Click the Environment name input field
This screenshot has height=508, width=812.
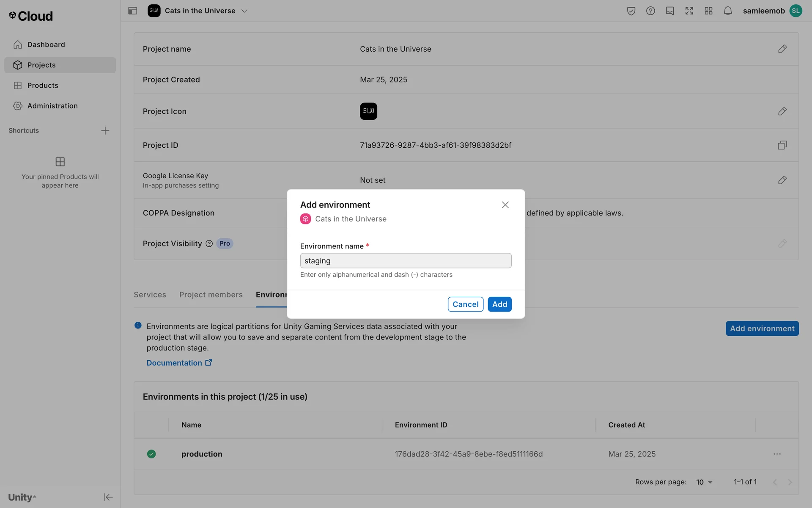click(406, 261)
